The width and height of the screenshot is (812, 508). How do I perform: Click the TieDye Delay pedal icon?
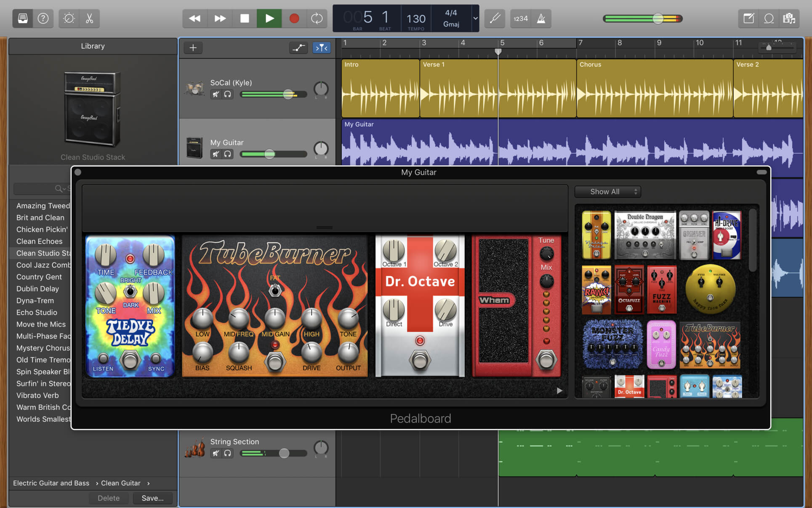(x=130, y=307)
